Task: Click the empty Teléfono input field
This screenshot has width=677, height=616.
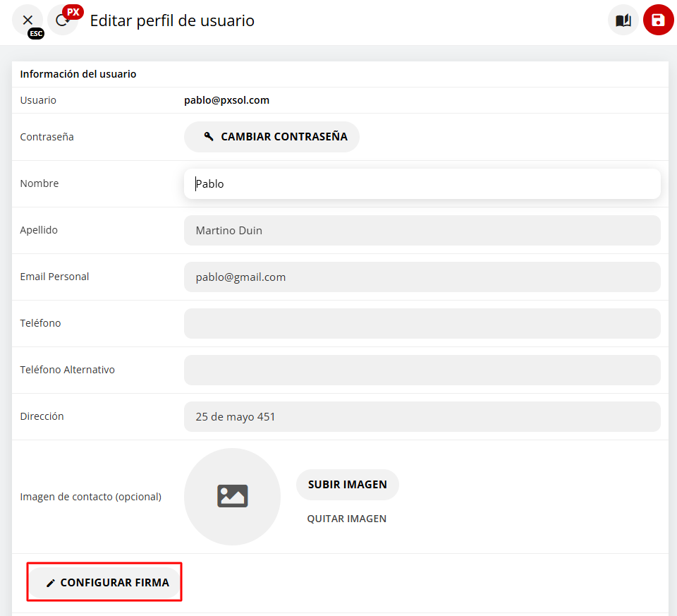Action: [x=422, y=324]
